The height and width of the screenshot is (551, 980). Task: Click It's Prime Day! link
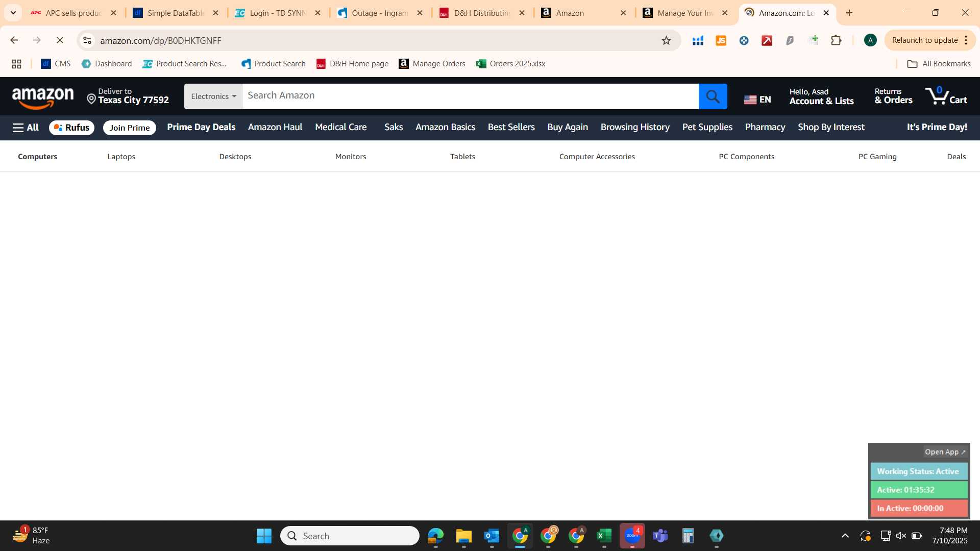pyautogui.click(x=937, y=127)
